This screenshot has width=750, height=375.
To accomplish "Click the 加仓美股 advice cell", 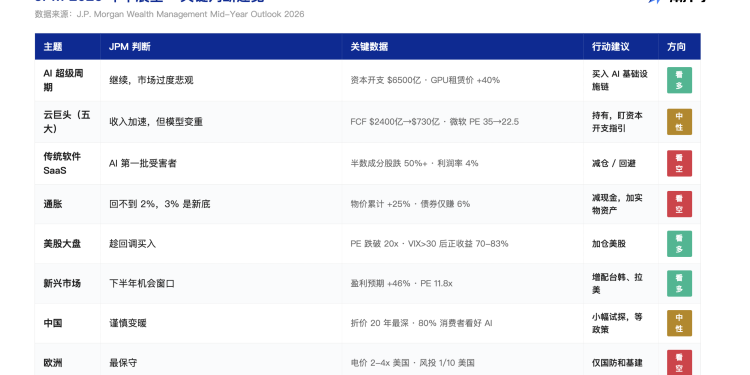I will pyautogui.click(x=621, y=244).
